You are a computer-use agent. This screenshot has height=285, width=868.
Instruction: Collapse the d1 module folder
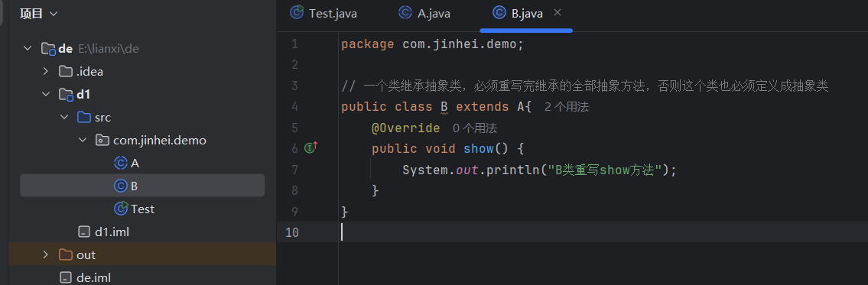pos(45,95)
